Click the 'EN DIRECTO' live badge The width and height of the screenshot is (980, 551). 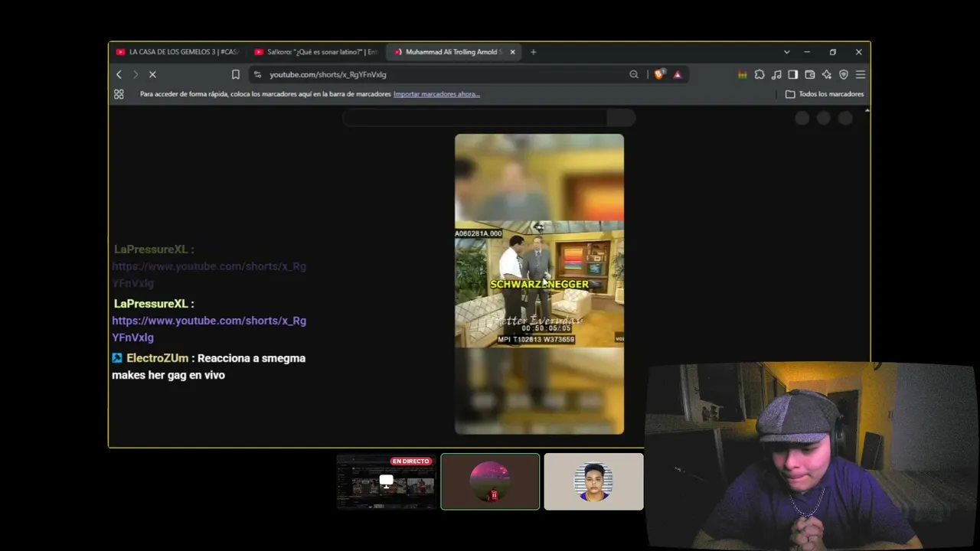pyautogui.click(x=410, y=461)
